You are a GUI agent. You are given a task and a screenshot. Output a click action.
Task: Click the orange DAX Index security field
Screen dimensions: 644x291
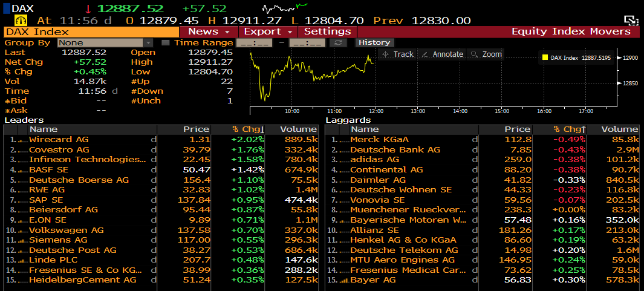pos(91,31)
